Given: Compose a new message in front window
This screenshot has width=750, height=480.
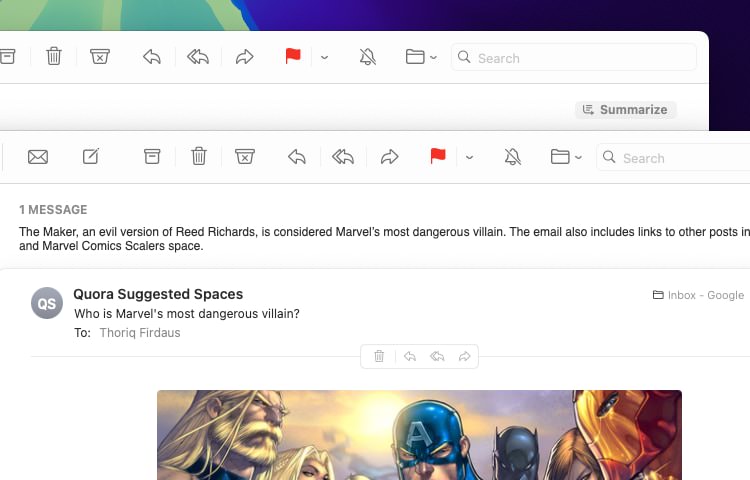Looking at the screenshot, I should point(90,156).
